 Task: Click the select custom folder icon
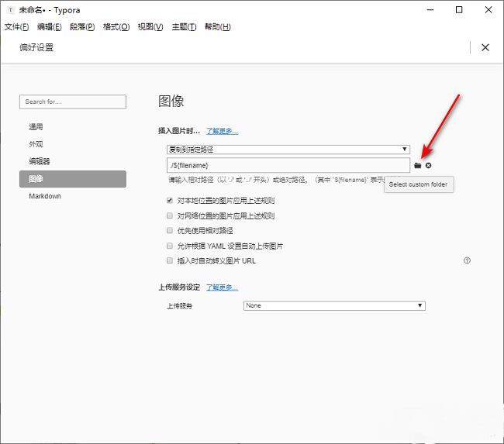point(418,166)
